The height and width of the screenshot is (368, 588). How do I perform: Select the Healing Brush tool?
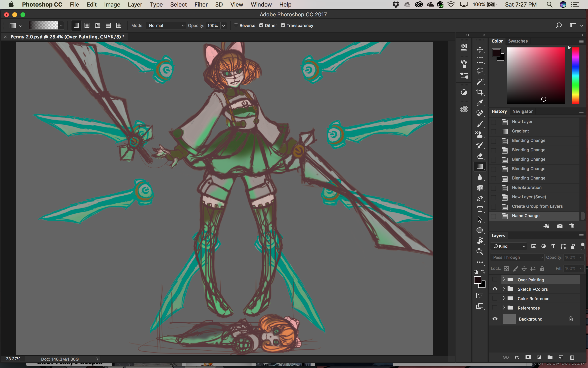pos(480,113)
